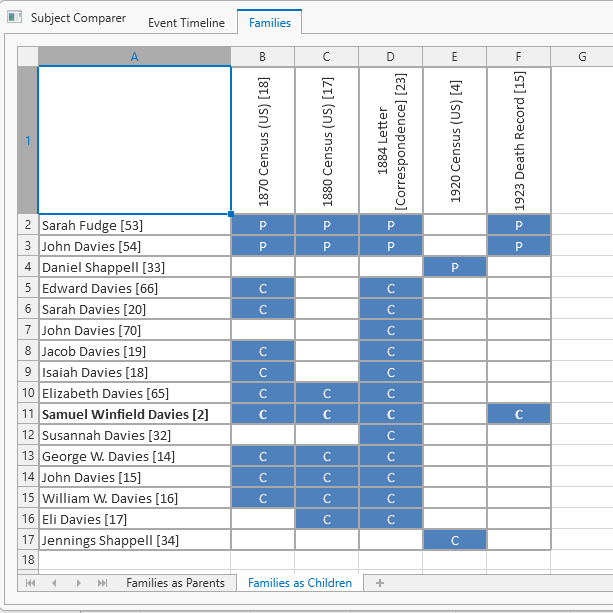Select the Families as Children sheet tab
This screenshot has width=613, height=613.
[300, 583]
